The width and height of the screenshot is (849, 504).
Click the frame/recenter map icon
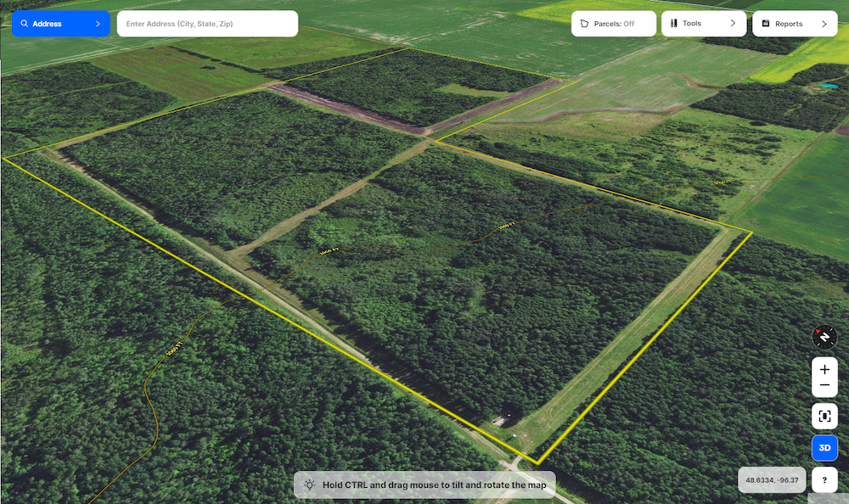coord(824,416)
